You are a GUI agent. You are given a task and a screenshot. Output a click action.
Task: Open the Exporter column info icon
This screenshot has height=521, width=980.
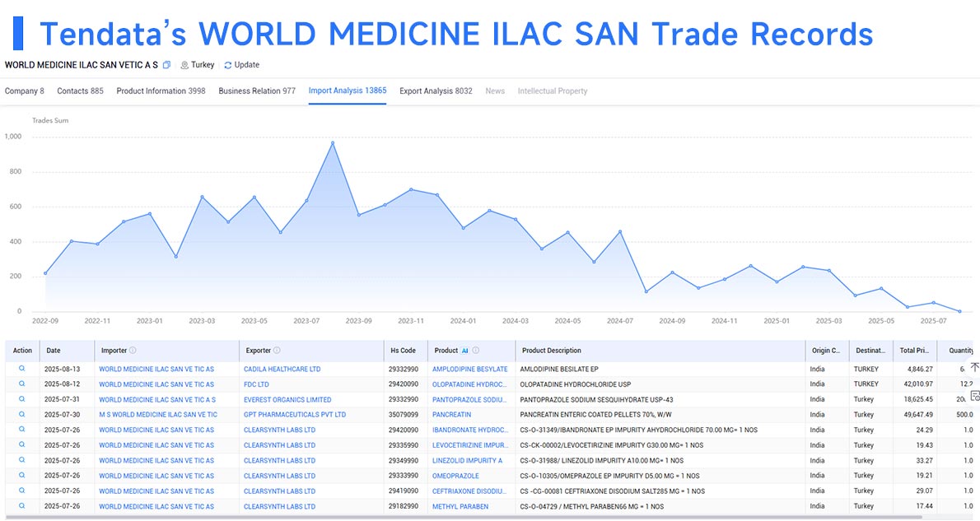pos(277,351)
